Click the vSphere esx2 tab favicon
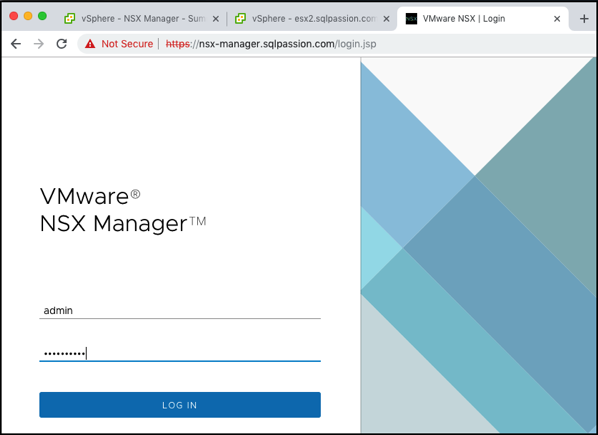598x435 pixels. (240, 18)
